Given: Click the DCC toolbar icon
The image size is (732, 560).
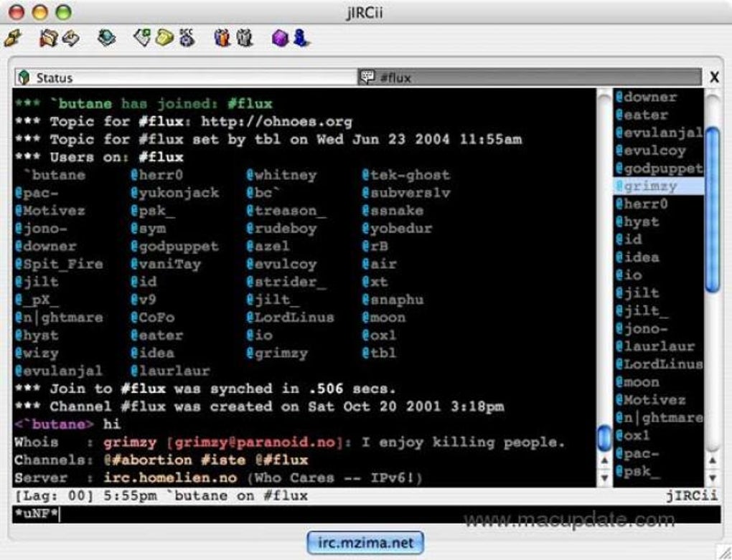Looking at the screenshot, I should [x=187, y=38].
